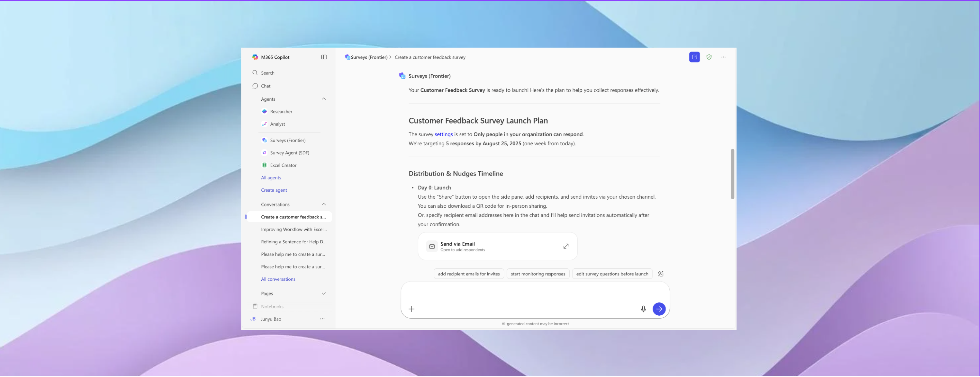This screenshot has width=980, height=377.
Task: Switch to the Chat section
Action: [x=265, y=85]
